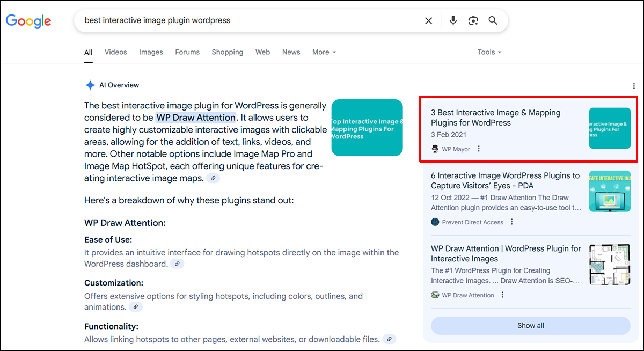Click the 'Ease of Use:' subheading
The height and width of the screenshot is (351, 644).
coord(108,239)
